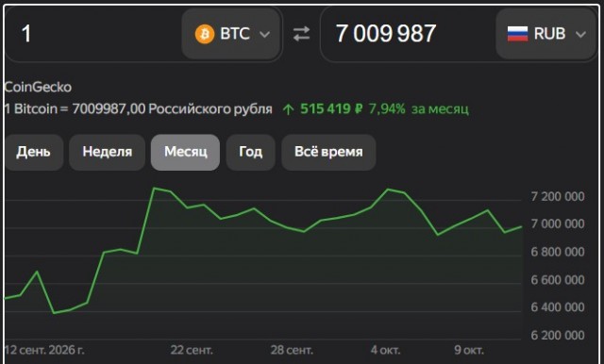Show chart for Всё время
Screen dimensions: 604x364
point(328,152)
